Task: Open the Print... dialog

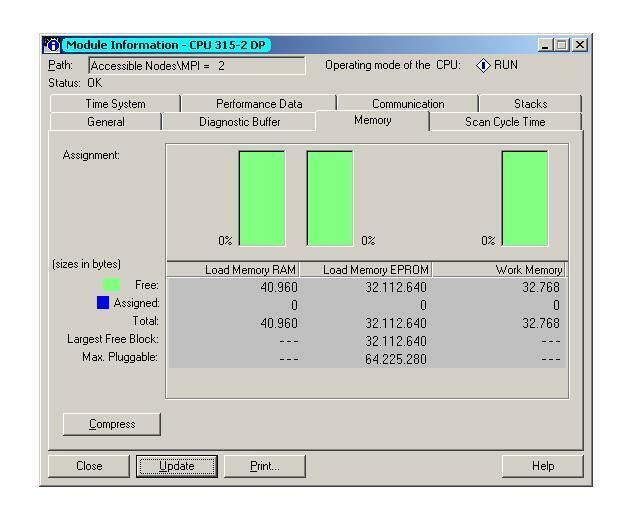Action: (x=265, y=466)
